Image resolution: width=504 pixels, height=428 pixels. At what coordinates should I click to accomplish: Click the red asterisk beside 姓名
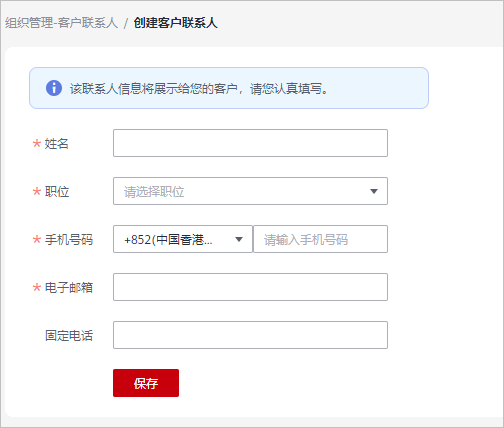pos(37,144)
